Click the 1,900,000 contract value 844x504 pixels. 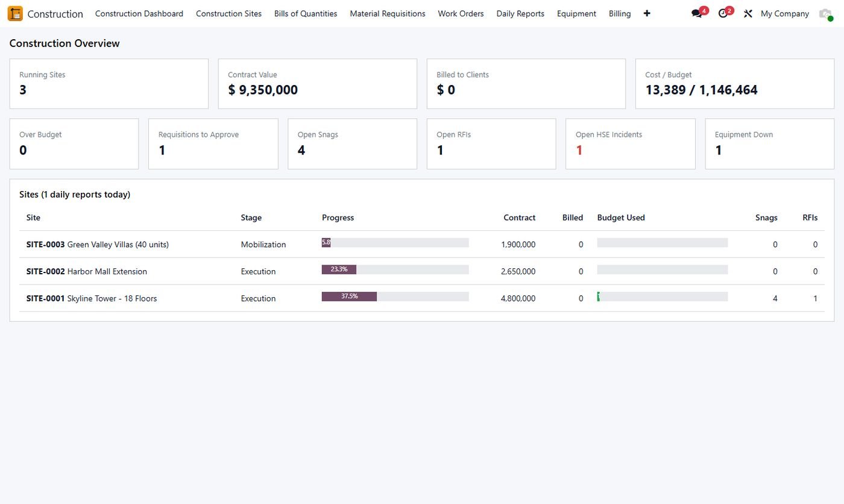click(518, 244)
